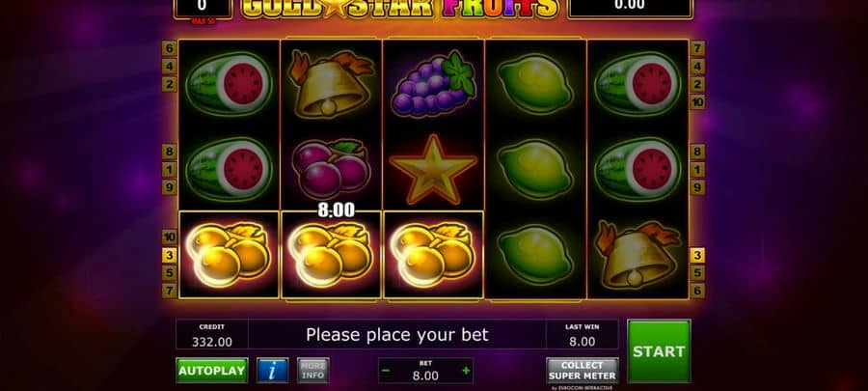Click COLLECT SUPER METER button

[583, 371]
